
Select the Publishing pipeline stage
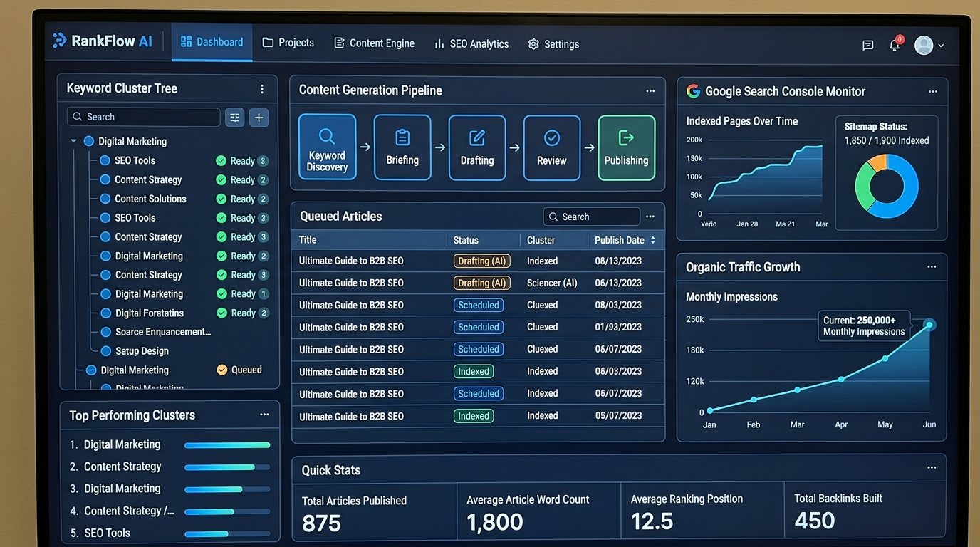coord(626,147)
